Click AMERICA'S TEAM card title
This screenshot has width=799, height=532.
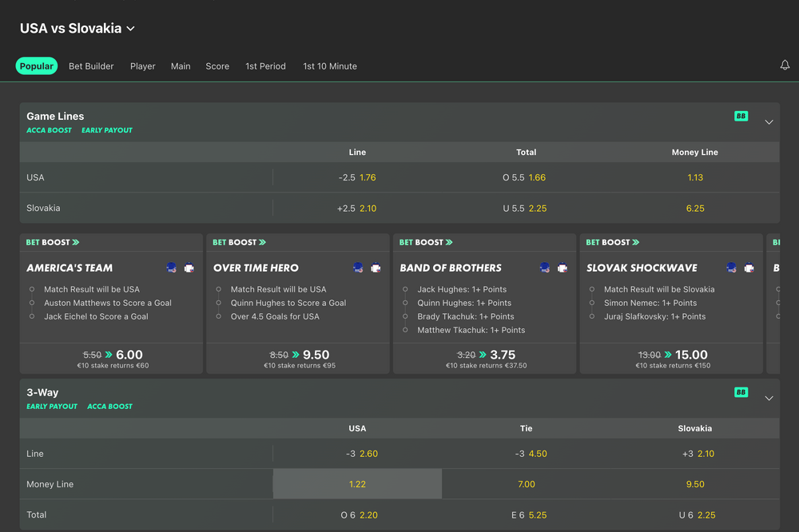tap(70, 268)
